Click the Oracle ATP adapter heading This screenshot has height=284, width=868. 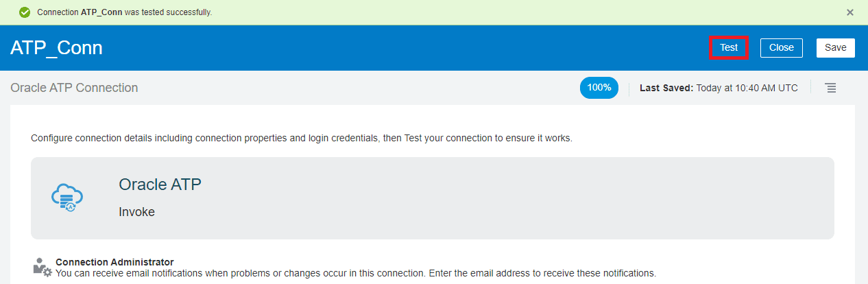tap(160, 185)
